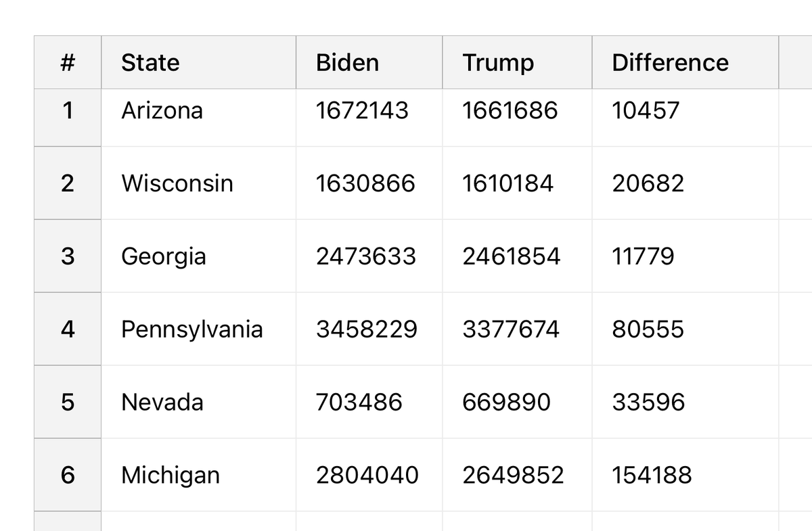Select Biden's Pennsylvania value 3458229
This screenshot has width=812, height=531.
click(367, 329)
